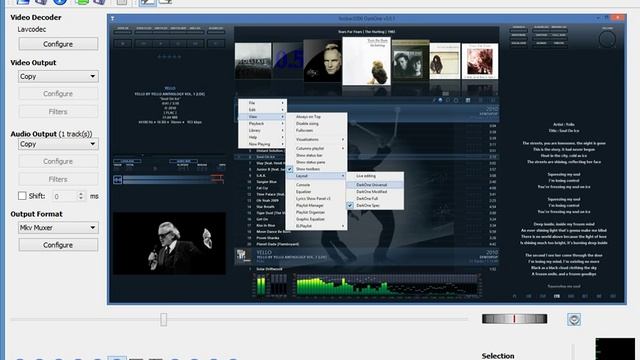Click Configure under Video Decoder
This screenshot has width=640, height=360.
[58, 44]
